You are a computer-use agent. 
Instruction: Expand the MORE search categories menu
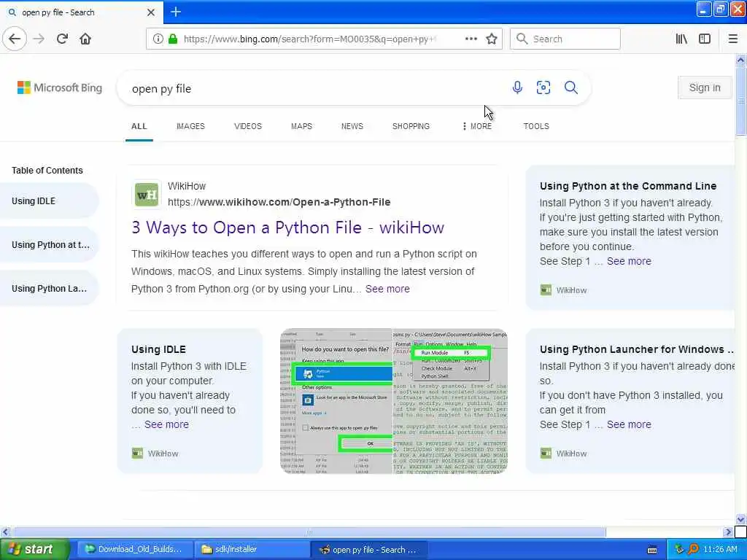[x=477, y=126]
